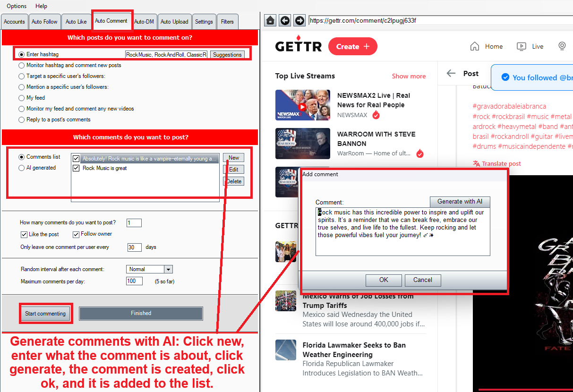Image resolution: width=573 pixels, height=392 pixels.
Task: Click the WarRoom verified flame badge
Action: pyautogui.click(x=420, y=153)
